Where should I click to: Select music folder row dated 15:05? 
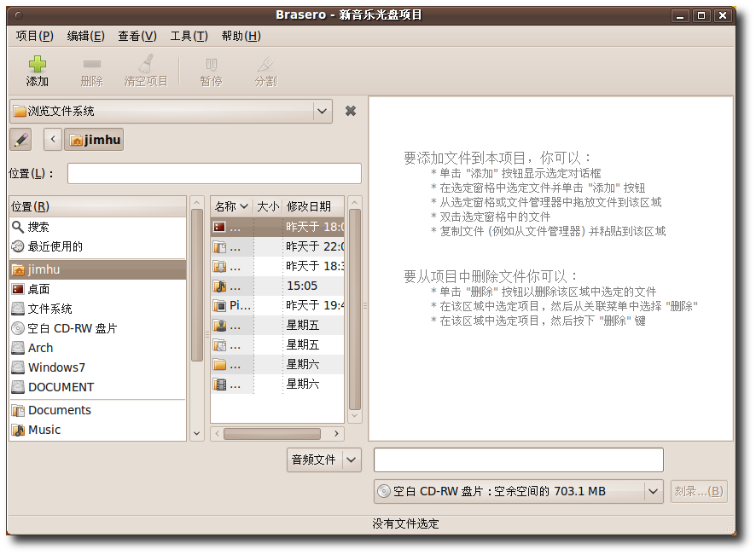pyautogui.click(x=277, y=286)
